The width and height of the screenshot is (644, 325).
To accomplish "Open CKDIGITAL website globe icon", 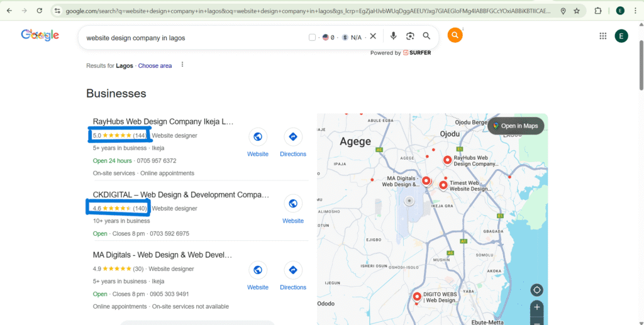I will click(x=293, y=204).
